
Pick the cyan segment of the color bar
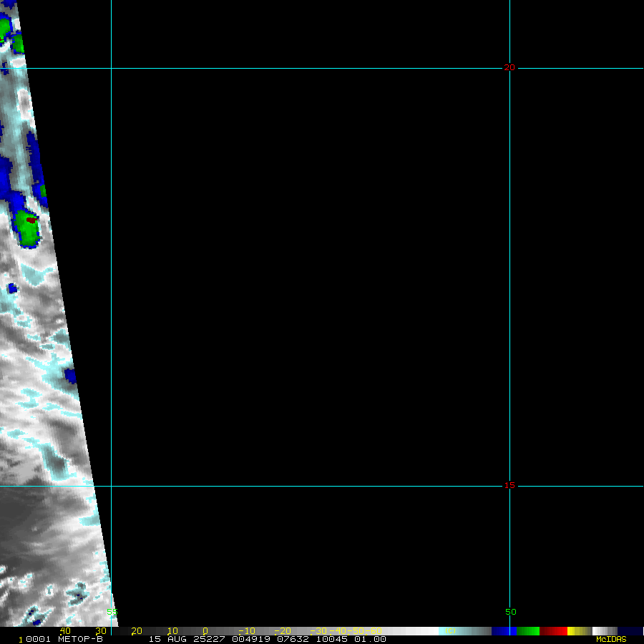[465, 631]
